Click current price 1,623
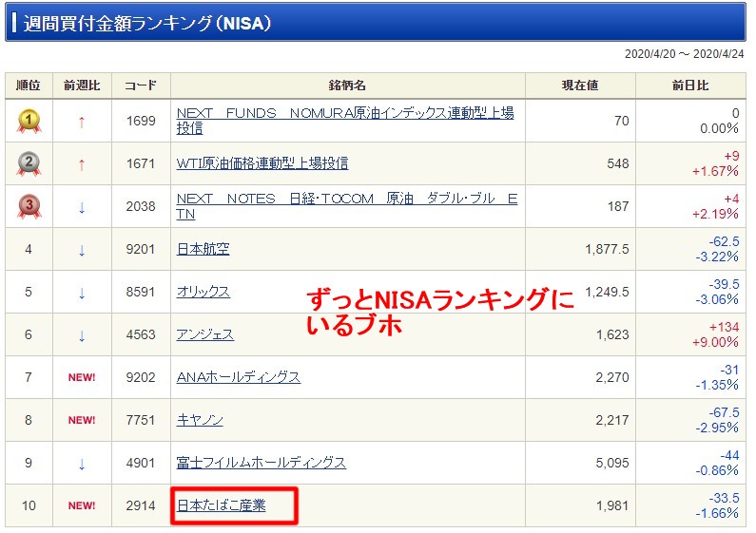 (612, 334)
